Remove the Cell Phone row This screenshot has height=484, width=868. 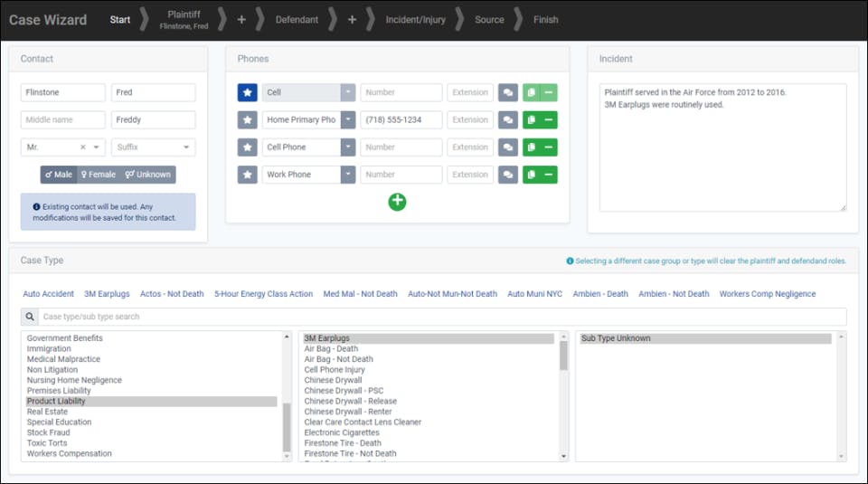point(549,147)
